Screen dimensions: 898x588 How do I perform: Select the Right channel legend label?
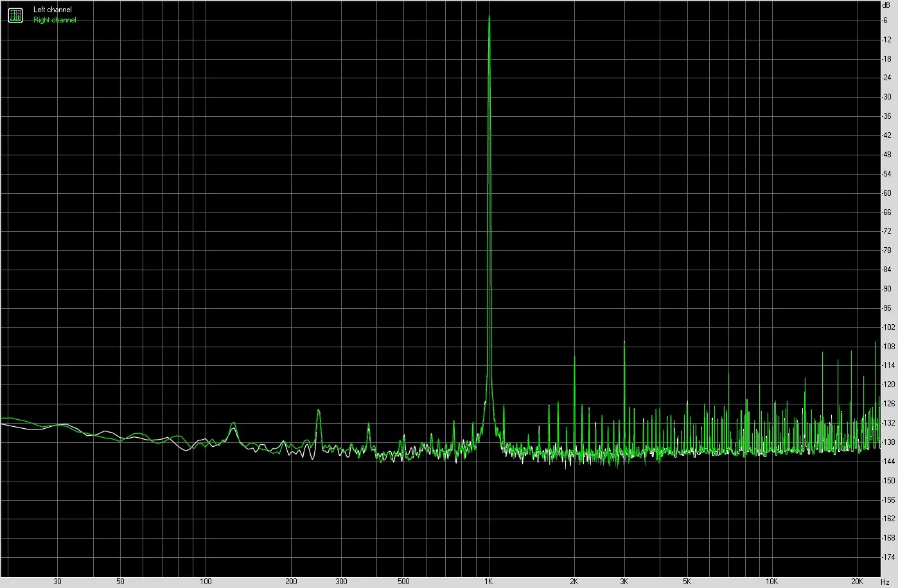[55, 20]
